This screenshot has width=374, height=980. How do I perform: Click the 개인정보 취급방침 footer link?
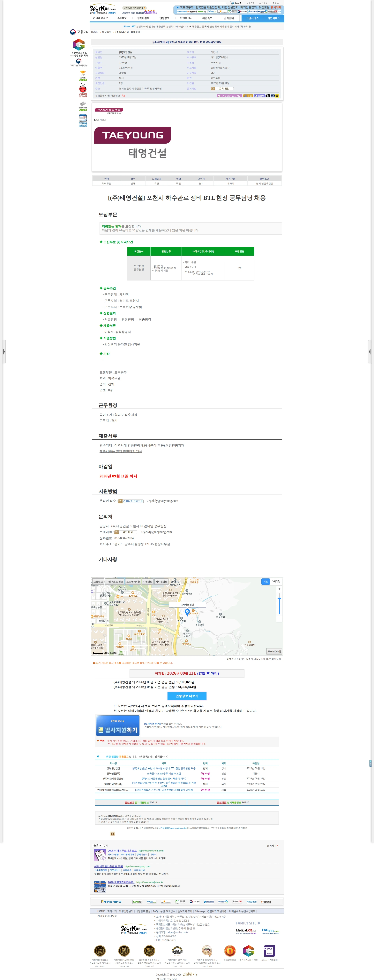tap(107, 916)
